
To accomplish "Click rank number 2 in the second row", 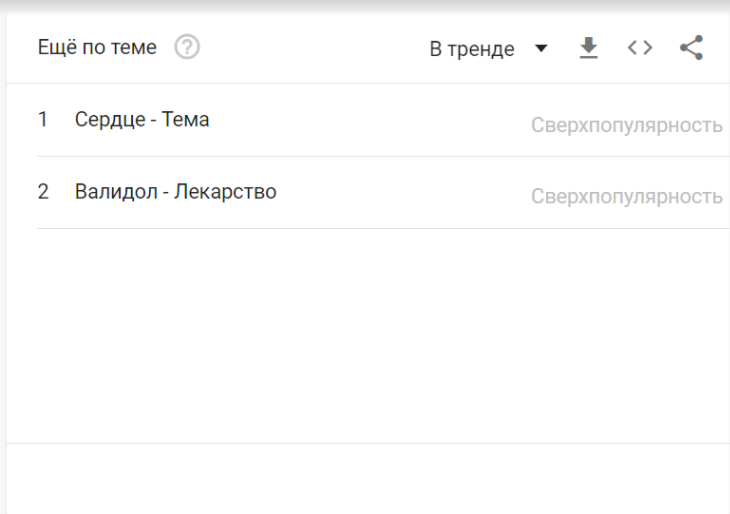I will click(43, 192).
